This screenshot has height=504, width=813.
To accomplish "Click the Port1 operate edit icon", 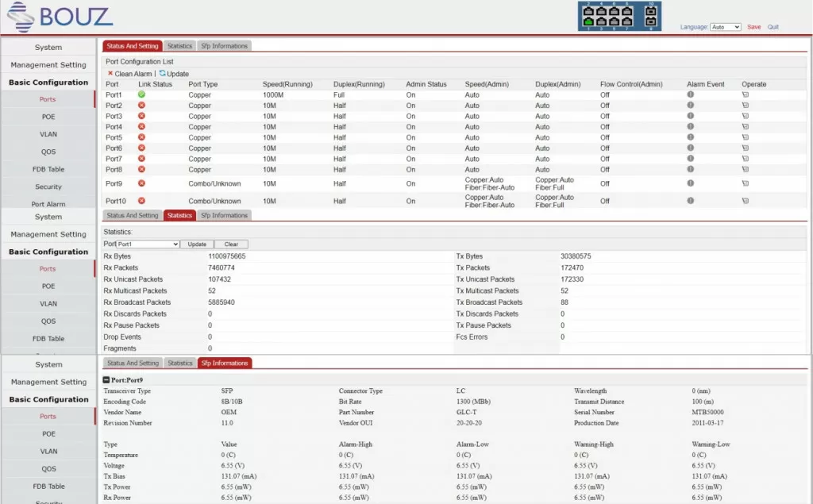I will tap(745, 95).
